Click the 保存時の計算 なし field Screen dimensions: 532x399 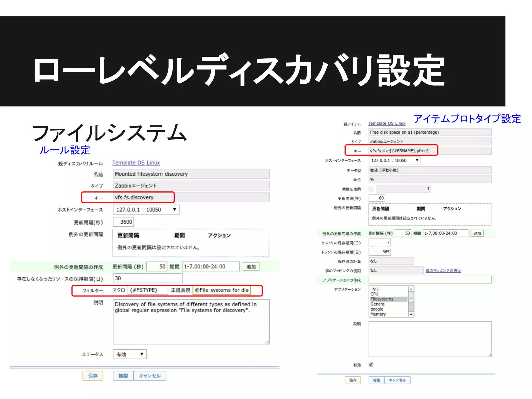pyautogui.click(x=391, y=261)
